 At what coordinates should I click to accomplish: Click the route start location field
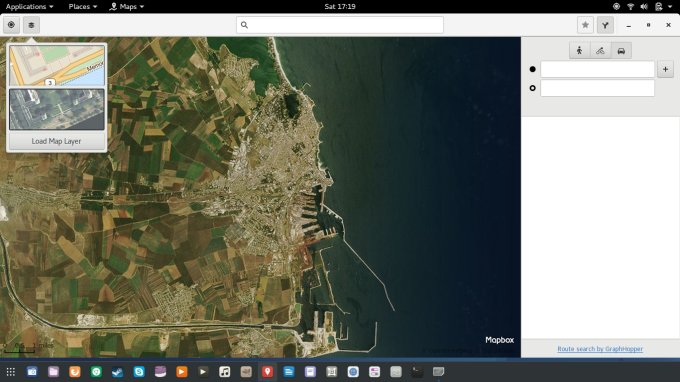coord(597,69)
